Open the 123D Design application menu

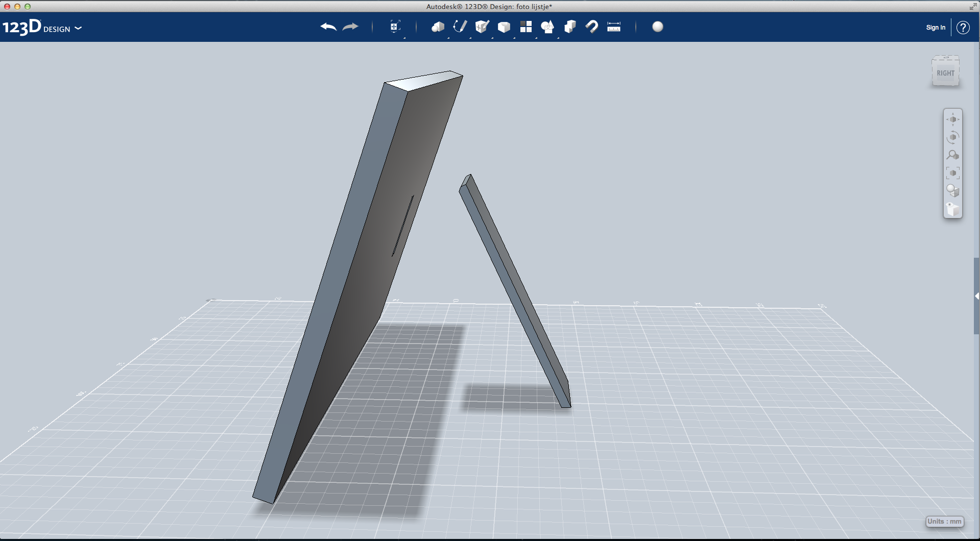[x=42, y=28]
